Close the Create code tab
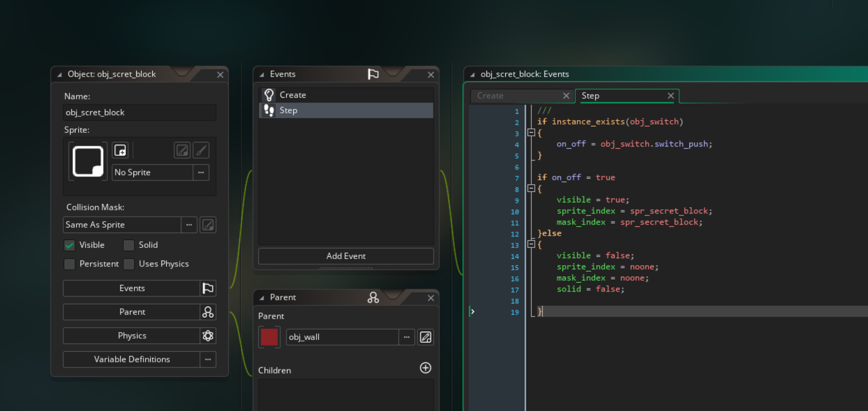This screenshot has width=868, height=411. (566, 96)
